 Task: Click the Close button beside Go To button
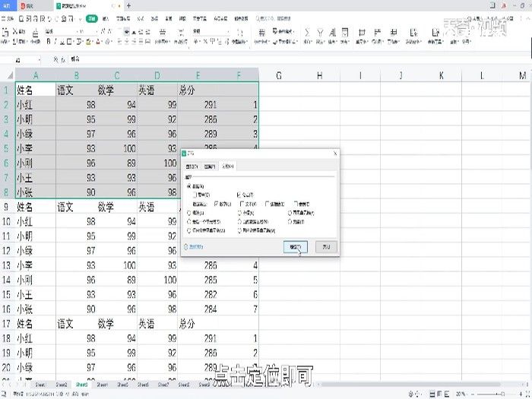326,247
